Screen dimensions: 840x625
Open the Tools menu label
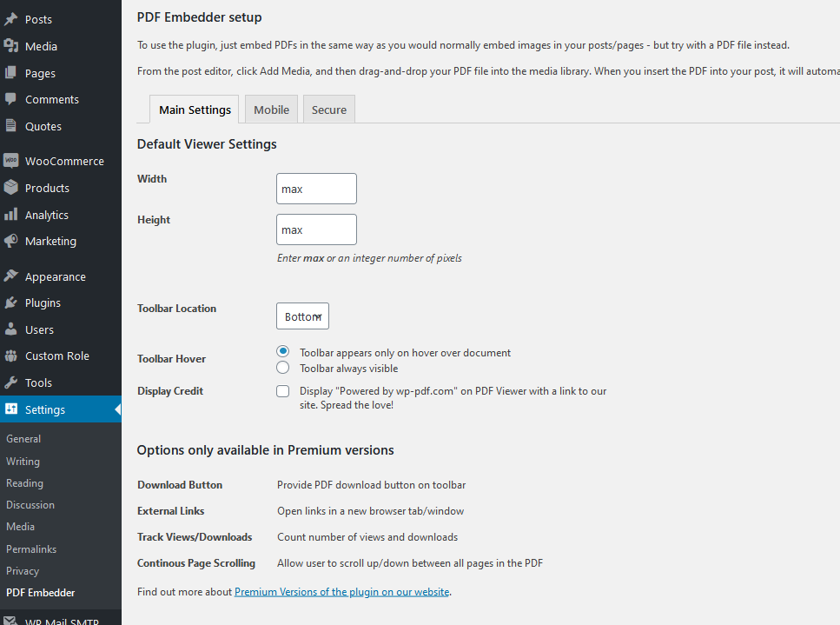coord(38,382)
